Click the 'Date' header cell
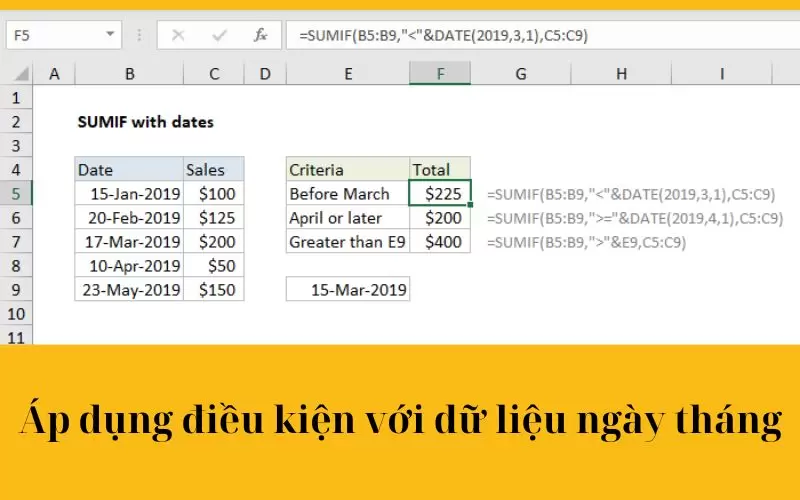 coord(129,169)
